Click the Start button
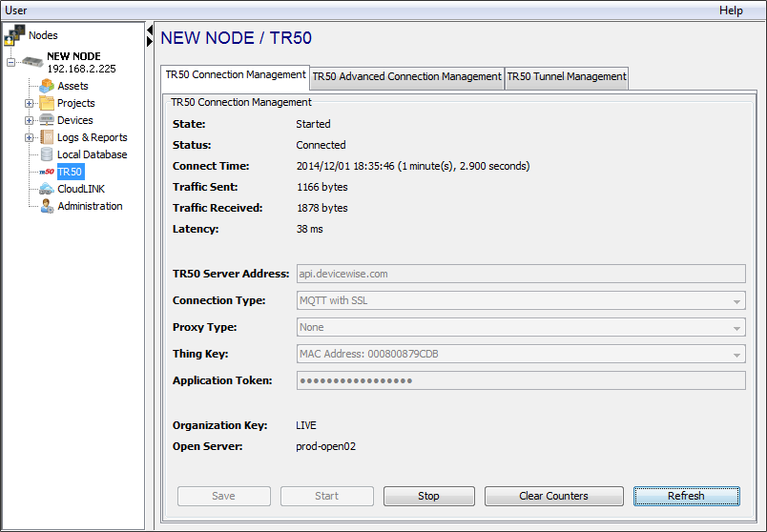 click(x=327, y=496)
